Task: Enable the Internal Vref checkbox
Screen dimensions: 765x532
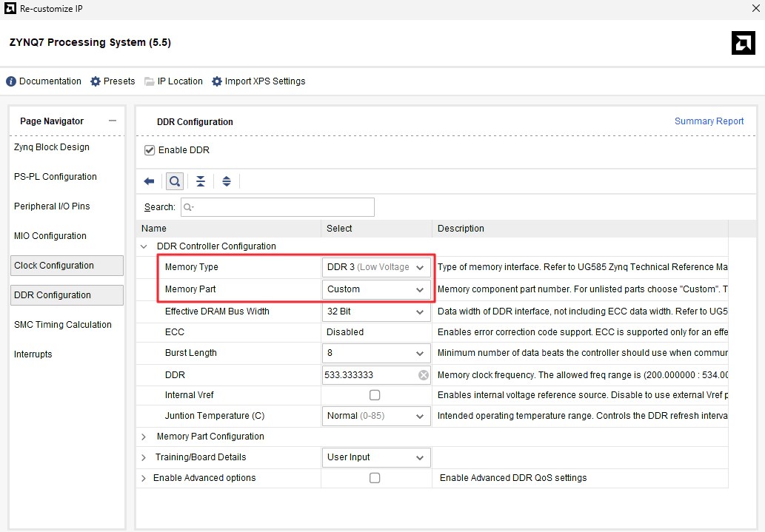Action: click(375, 395)
